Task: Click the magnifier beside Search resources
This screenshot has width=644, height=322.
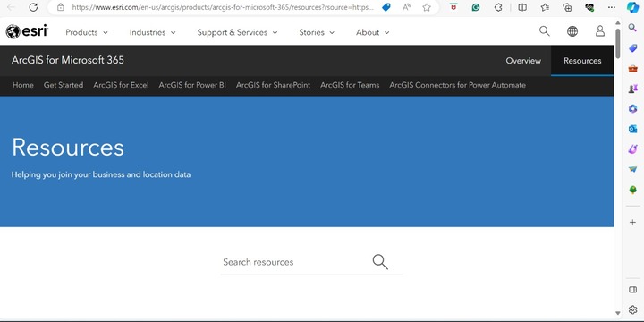Action: tap(380, 261)
